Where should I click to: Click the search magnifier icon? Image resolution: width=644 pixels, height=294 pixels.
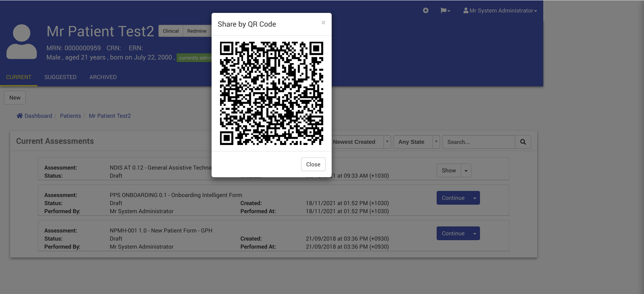[523, 142]
